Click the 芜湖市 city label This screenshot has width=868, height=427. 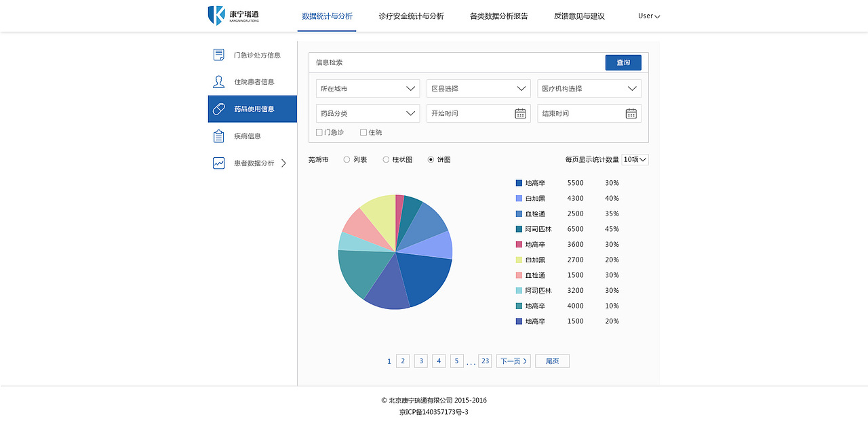click(319, 160)
